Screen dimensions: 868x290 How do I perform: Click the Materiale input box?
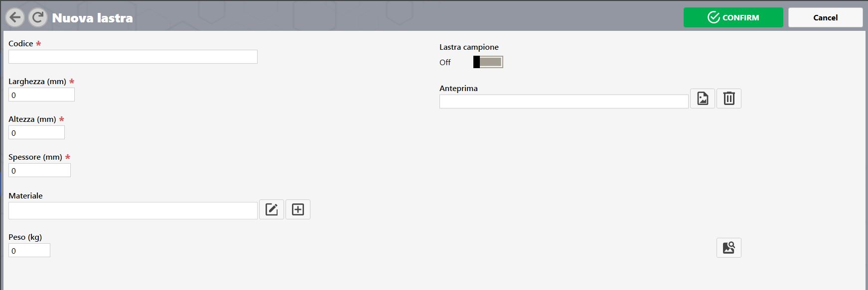point(133,210)
